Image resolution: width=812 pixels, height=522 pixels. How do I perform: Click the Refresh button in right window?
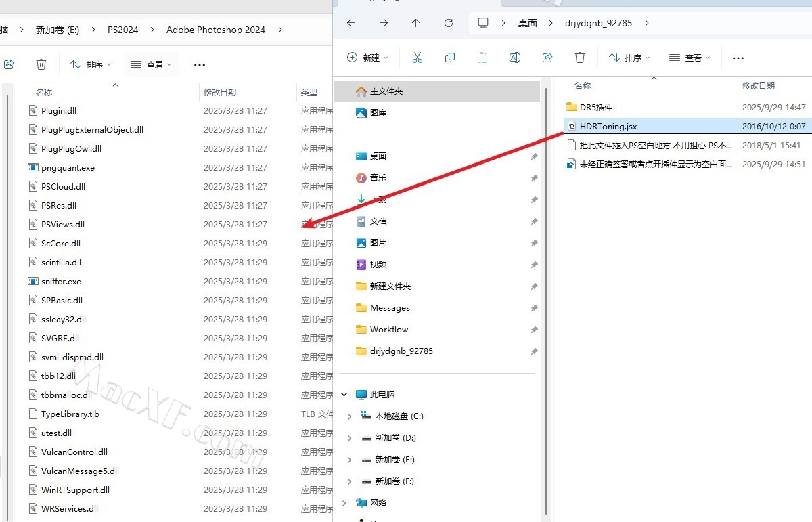(x=449, y=23)
